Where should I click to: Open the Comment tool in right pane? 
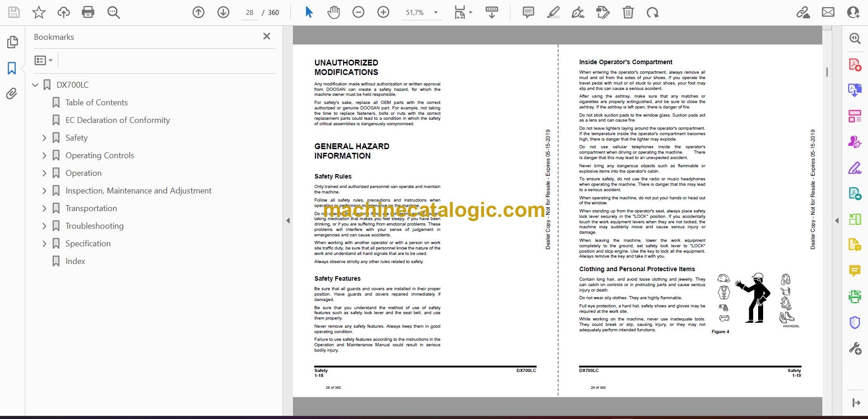[x=854, y=271]
